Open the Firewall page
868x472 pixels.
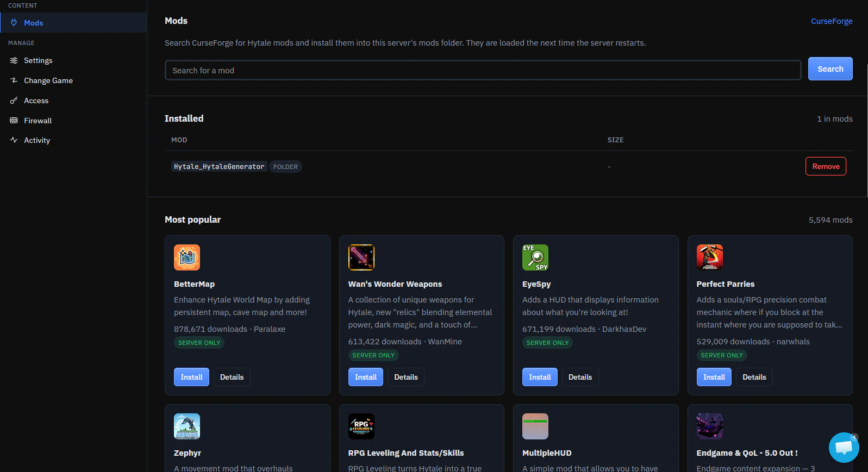click(x=73, y=121)
